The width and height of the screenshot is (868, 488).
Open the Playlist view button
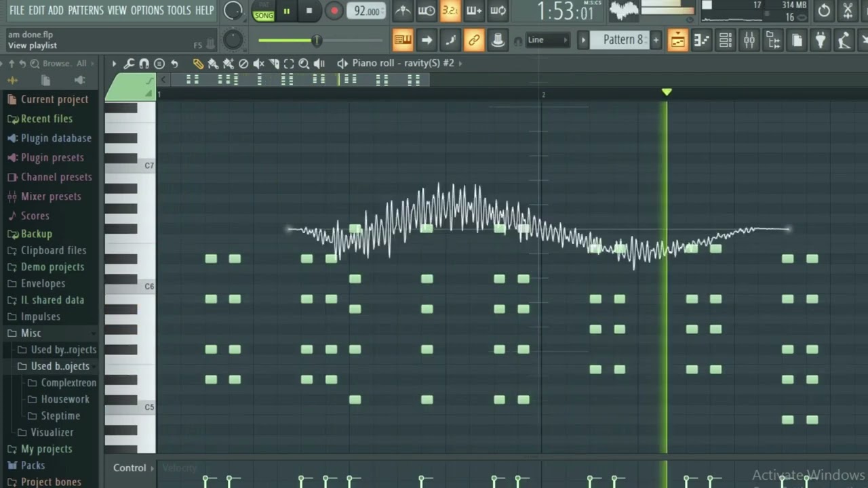click(x=677, y=40)
